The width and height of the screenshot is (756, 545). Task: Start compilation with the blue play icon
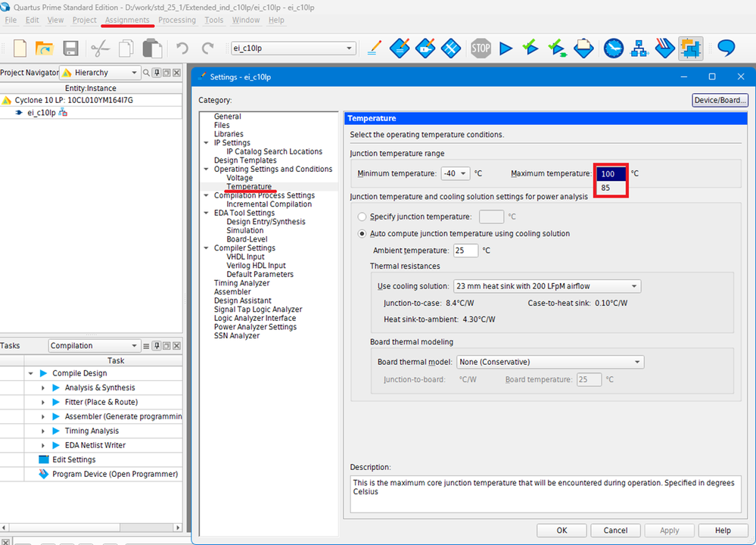click(506, 48)
